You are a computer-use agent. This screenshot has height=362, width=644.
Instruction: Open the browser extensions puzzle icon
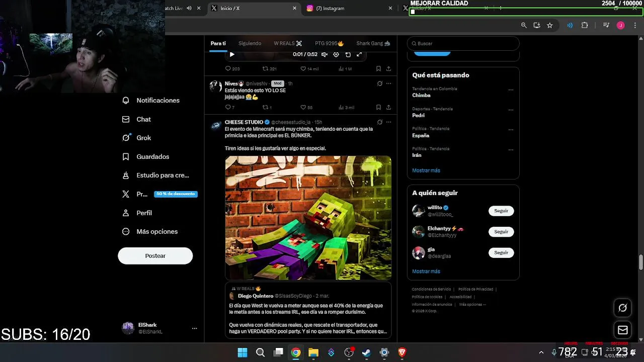585,25
